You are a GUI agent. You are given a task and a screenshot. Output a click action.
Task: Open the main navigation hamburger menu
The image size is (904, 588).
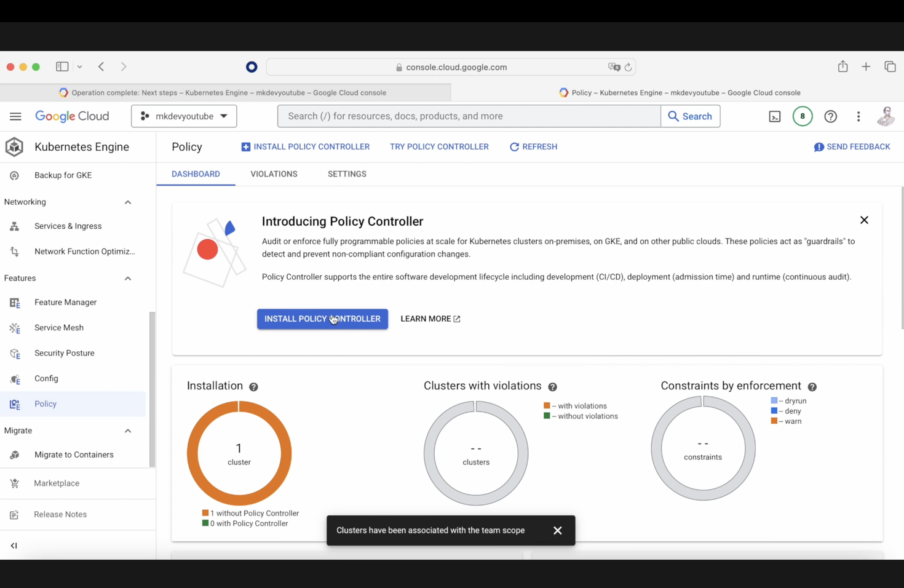coord(15,116)
